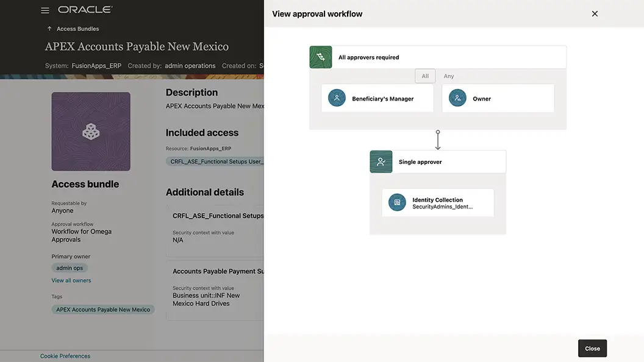Viewport: 644px width, 362px height.
Task: Open the Beneficiary's Manager approver card
Action: 377,98
